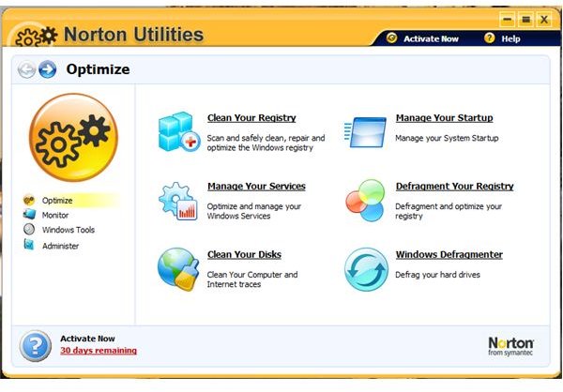
Task: Click 'Scan and safely clean, repair' description
Action: (266, 143)
